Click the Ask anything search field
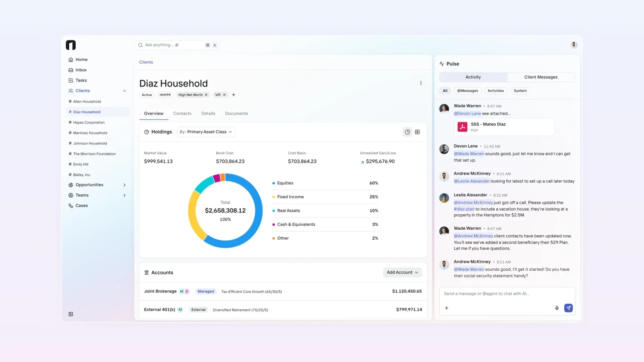 [177, 45]
